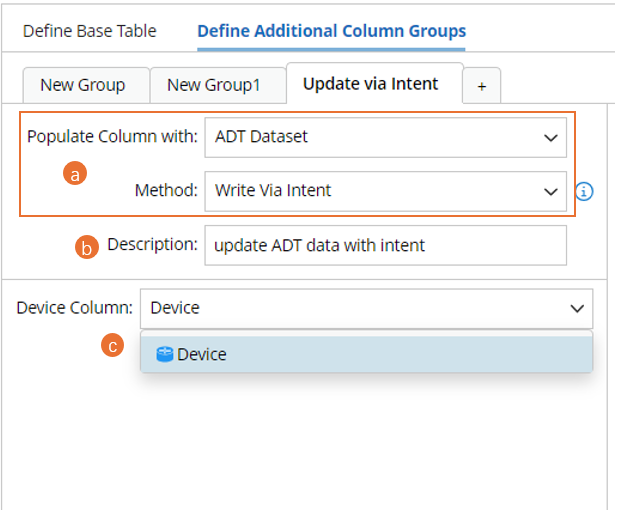This screenshot has width=619, height=518.
Task: Click the info icon beside Method
Action: tap(585, 191)
